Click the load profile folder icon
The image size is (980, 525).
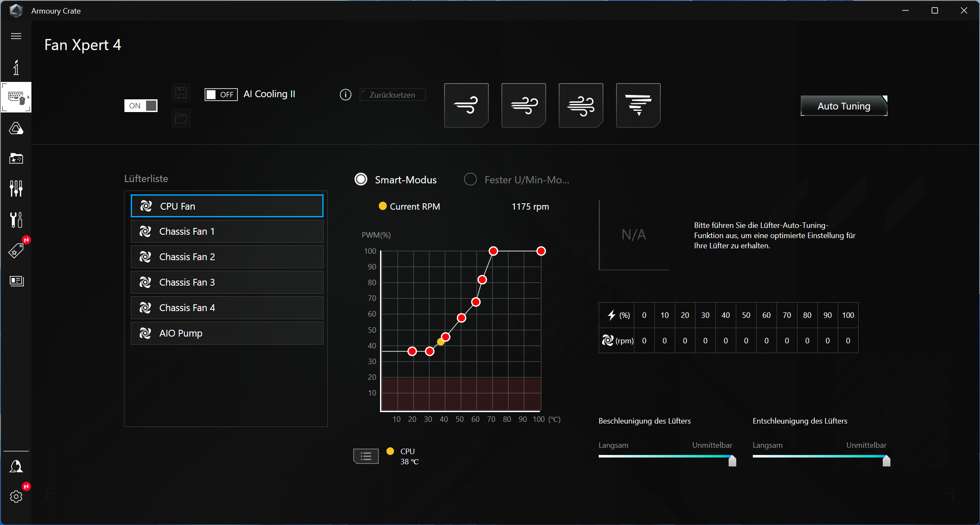pyautogui.click(x=181, y=118)
